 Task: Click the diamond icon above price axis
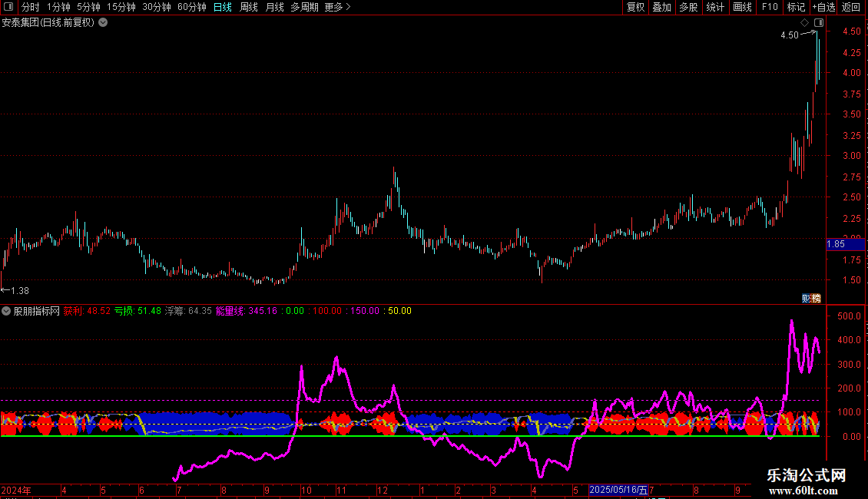tap(805, 23)
